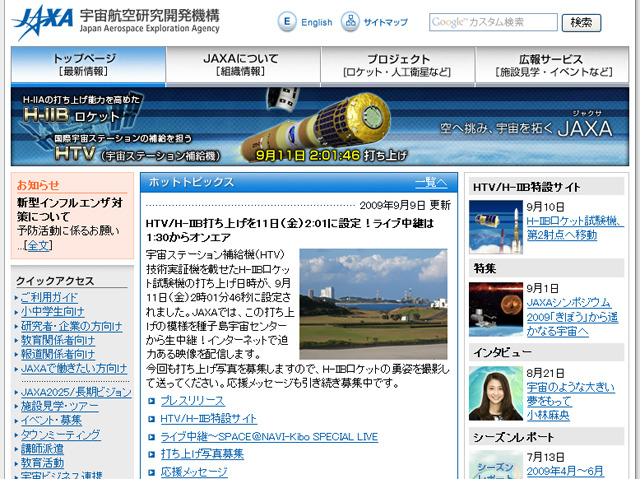Click the シーズンレポート thumbnail
640x479 pixels.
click(x=496, y=465)
